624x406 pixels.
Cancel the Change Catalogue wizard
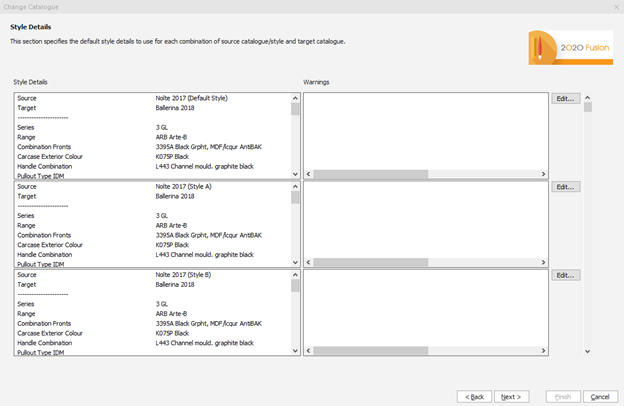(x=600, y=397)
